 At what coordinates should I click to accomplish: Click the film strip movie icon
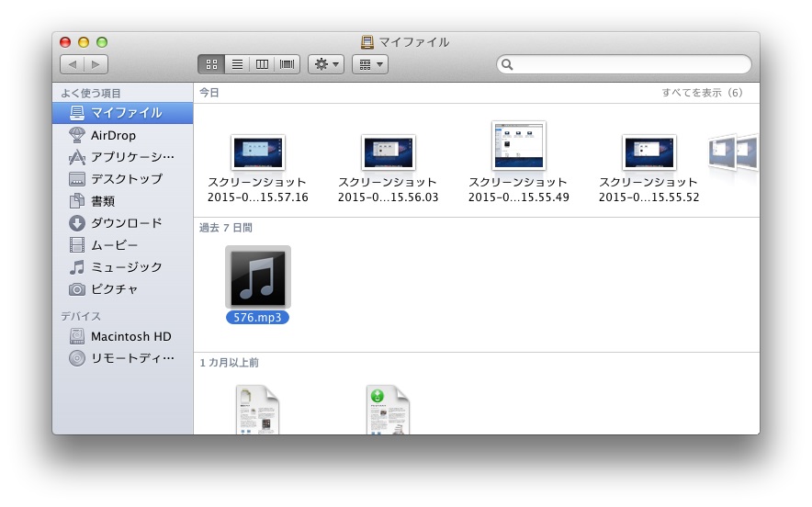tap(77, 245)
